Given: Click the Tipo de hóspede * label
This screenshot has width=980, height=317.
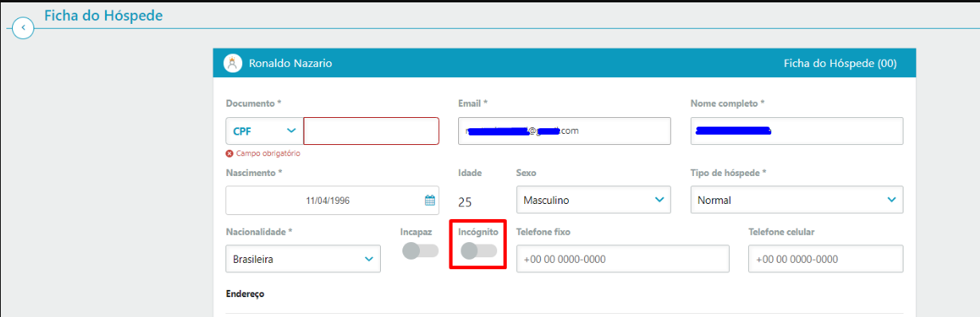Looking at the screenshot, I should (x=728, y=173).
